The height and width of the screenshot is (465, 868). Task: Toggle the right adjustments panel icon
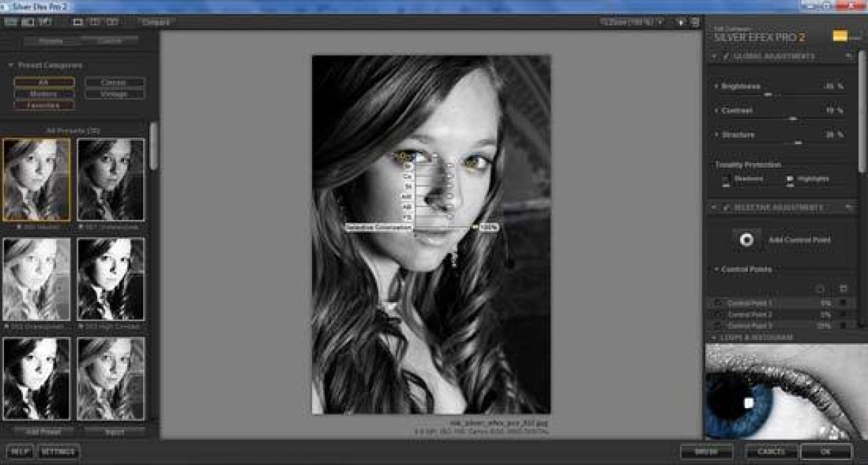click(45, 22)
